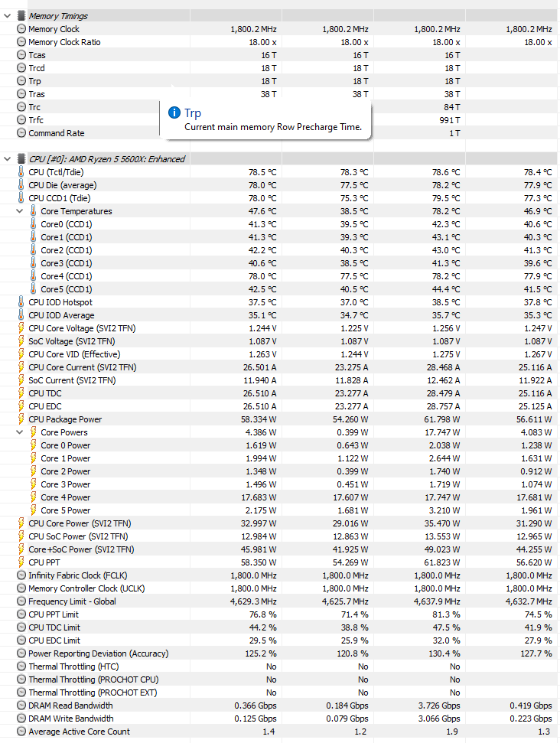Collapse the Core Temperatures subtree
The width and height of the screenshot is (560, 743).
tap(19, 211)
